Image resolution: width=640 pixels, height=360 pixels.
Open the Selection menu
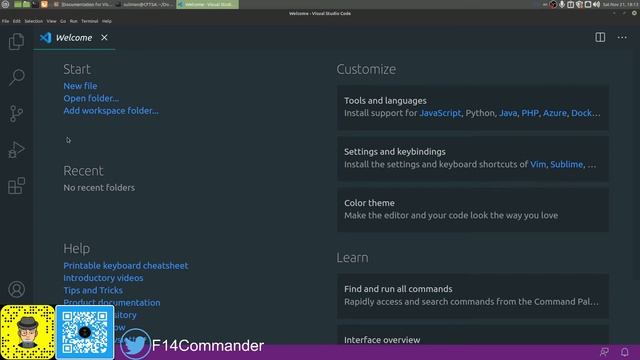33,21
